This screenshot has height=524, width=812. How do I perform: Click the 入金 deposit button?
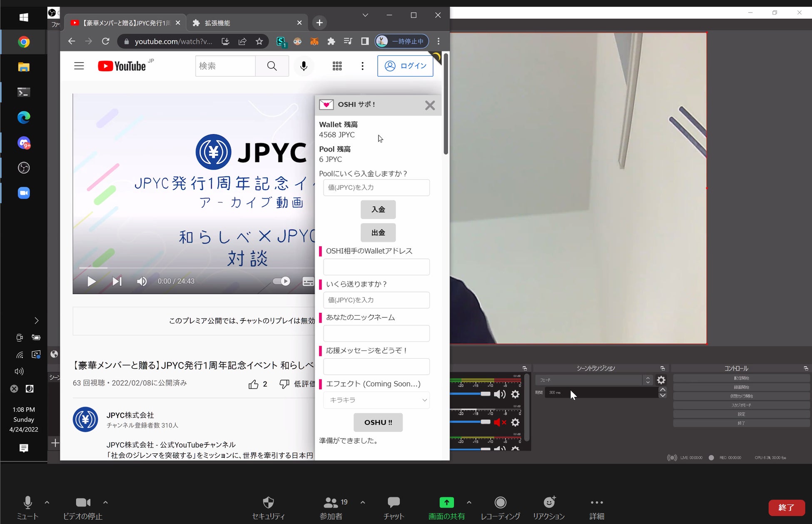(x=378, y=210)
